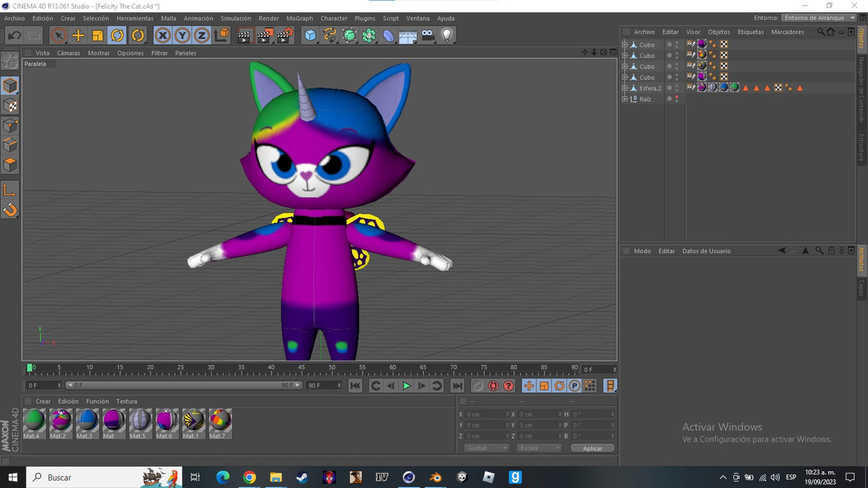Toggle Raíz red visibility dot
The width and height of the screenshot is (868, 488).
point(677,98)
